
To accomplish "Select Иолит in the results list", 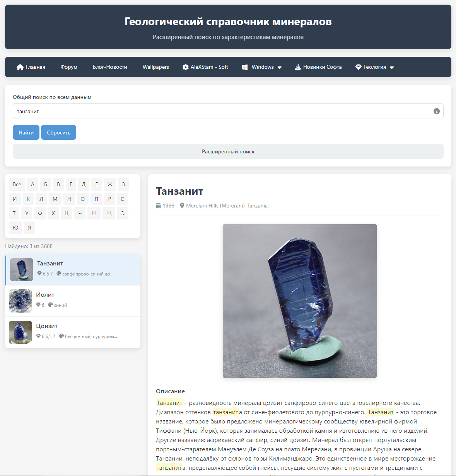I will (73, 301).
